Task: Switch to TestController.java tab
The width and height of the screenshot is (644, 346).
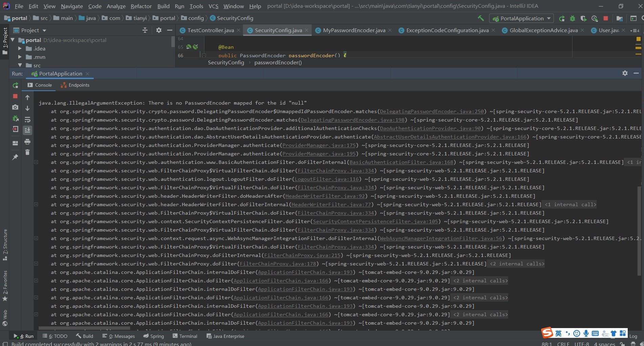Action: pos(210,30)
